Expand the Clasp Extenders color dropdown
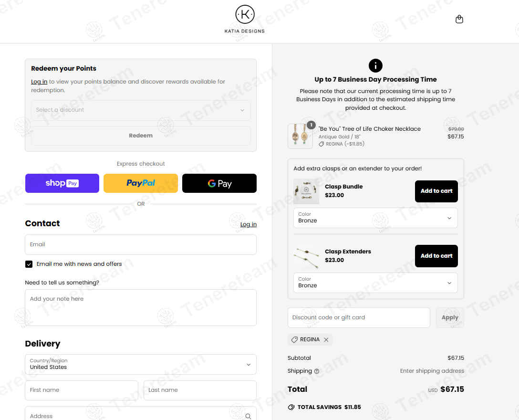The height and width of the screenshot is (420, 519). coord(375,283)
